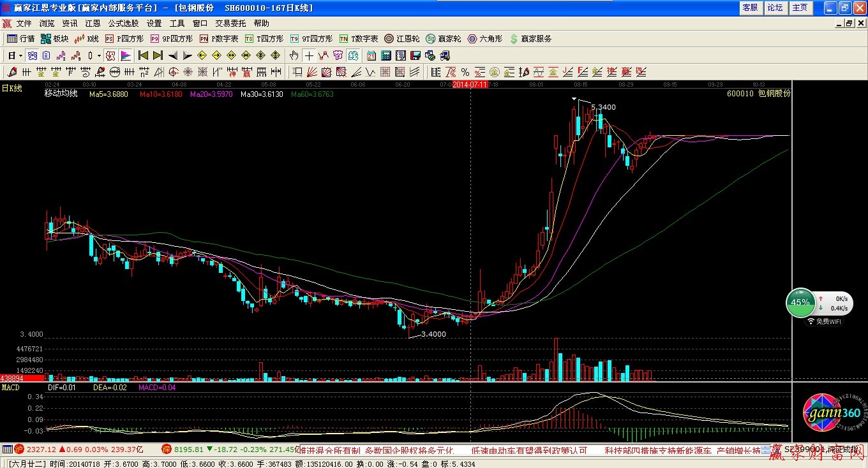Expand the 日 period dropdown arrow
Viewport: 868px width, 468px height.
click(20, 55)
